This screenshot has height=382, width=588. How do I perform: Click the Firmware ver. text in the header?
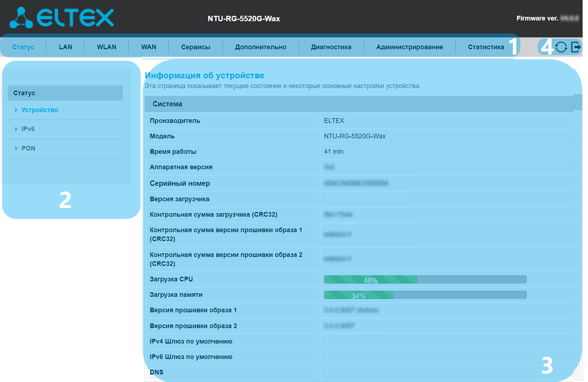click(x=537, y=18)
